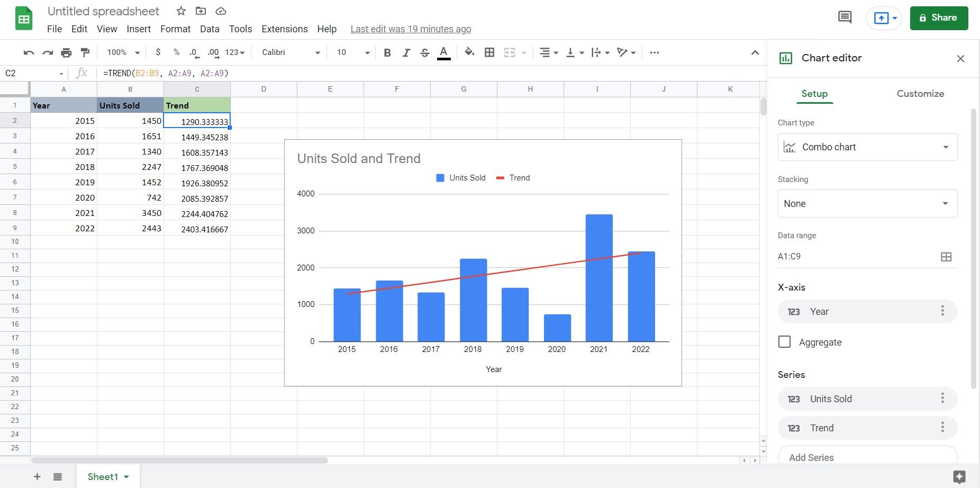Click the Redo icon
Viewport: 980px width, 488px height.
click(47, 52)
